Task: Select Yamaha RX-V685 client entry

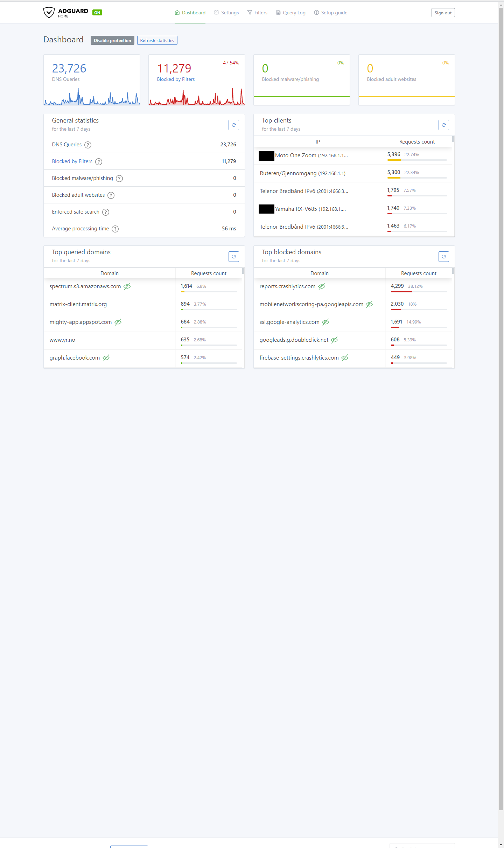Action: point(353,209)
